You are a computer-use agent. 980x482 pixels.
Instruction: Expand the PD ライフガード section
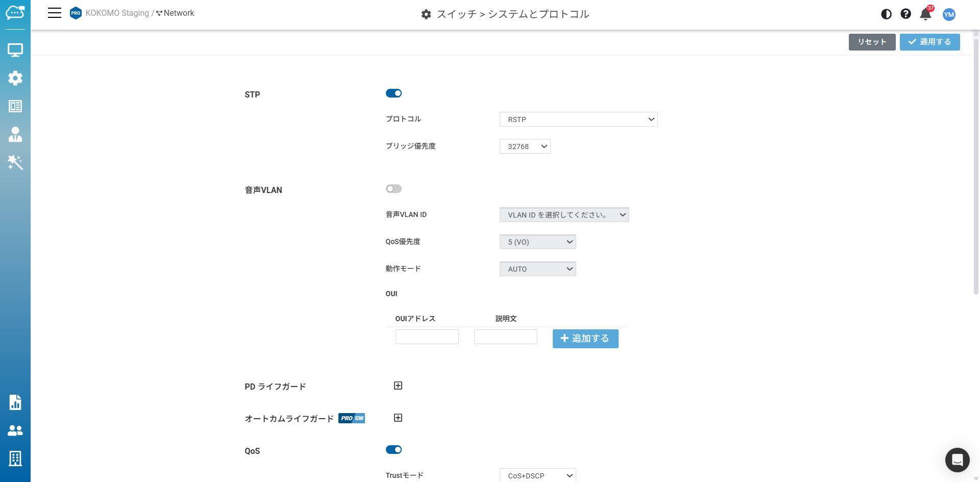point(398,385)
